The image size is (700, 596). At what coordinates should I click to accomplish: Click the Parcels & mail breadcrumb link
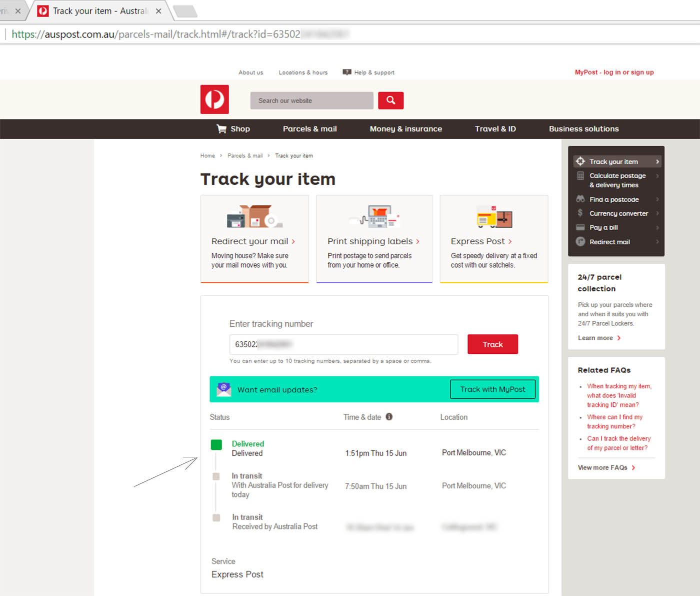coord(245,156)
